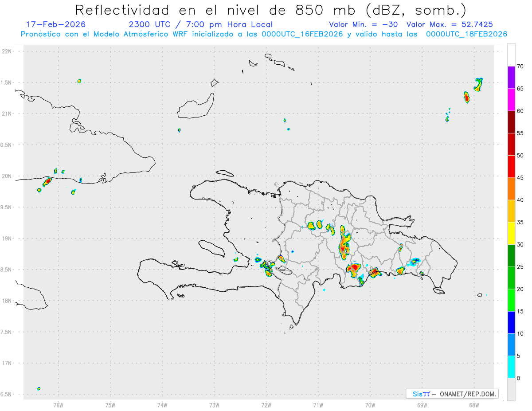Click the gold 35–40 dBZ color band
This screenshot has width=532, height=411.
[x=511, y=211]
